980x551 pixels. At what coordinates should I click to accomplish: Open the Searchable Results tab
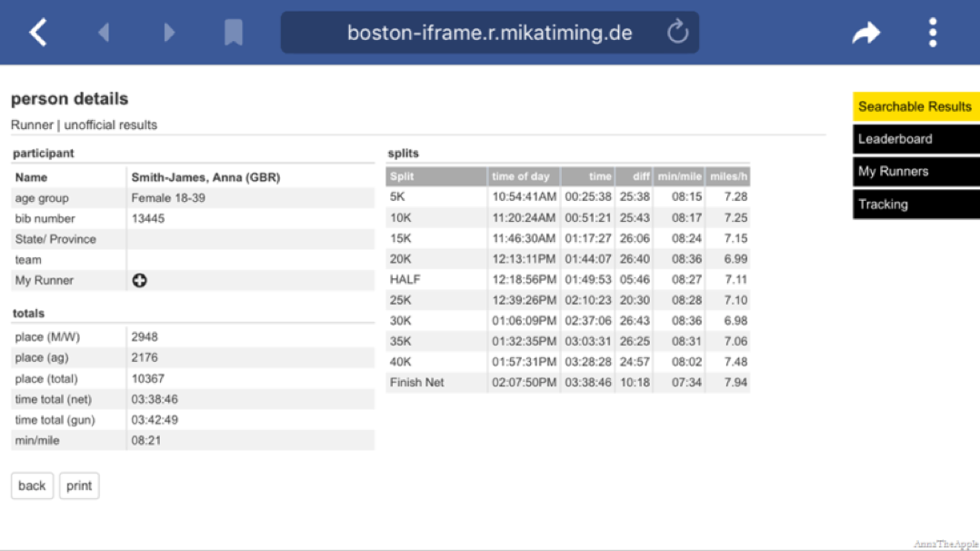pos(916,106)
